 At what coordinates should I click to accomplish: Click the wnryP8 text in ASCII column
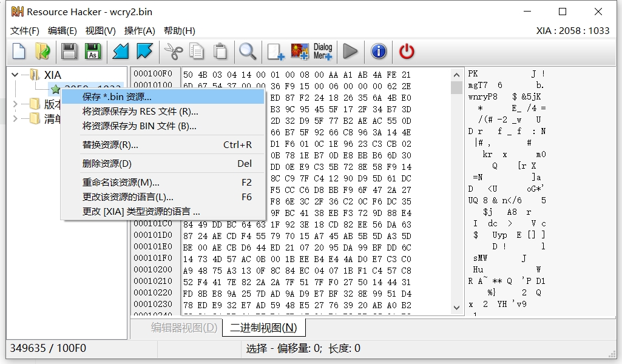pos(483,96)
